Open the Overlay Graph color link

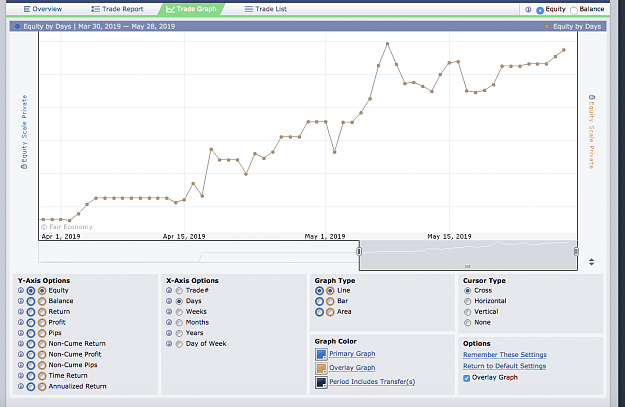point(352,368)
